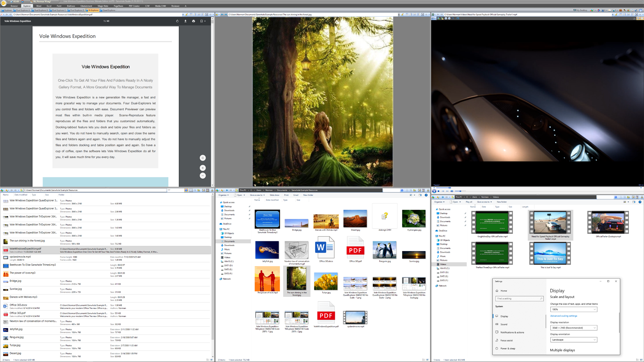Click Advanced scaling settings link
This screenshot has height=362, width=644.
[x=563, y=316]
